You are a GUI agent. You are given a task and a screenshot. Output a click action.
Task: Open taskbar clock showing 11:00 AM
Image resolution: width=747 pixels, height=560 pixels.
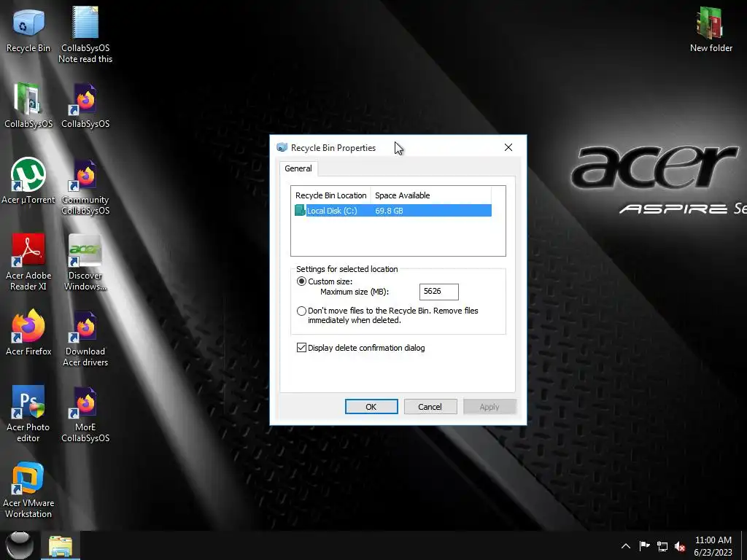(713, 546)
